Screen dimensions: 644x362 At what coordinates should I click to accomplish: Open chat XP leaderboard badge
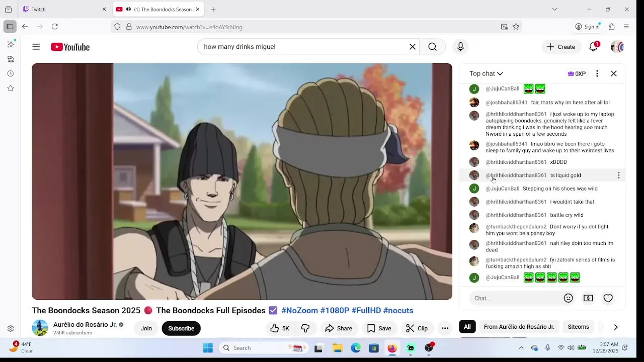coord(577,73)
